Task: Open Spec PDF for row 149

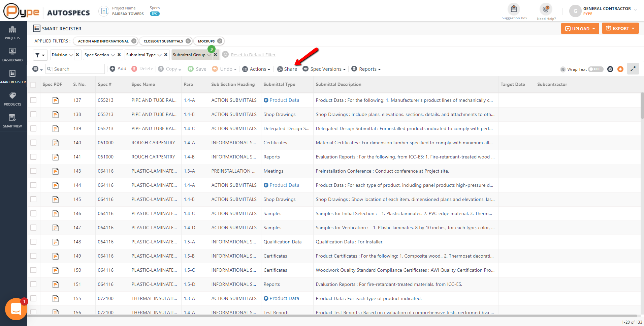Action: pos(56,256)
